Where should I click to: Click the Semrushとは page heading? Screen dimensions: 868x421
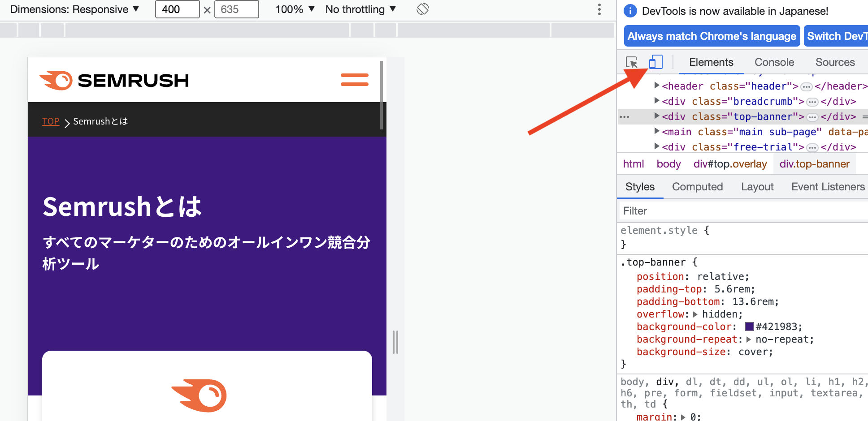coord(122,207)
